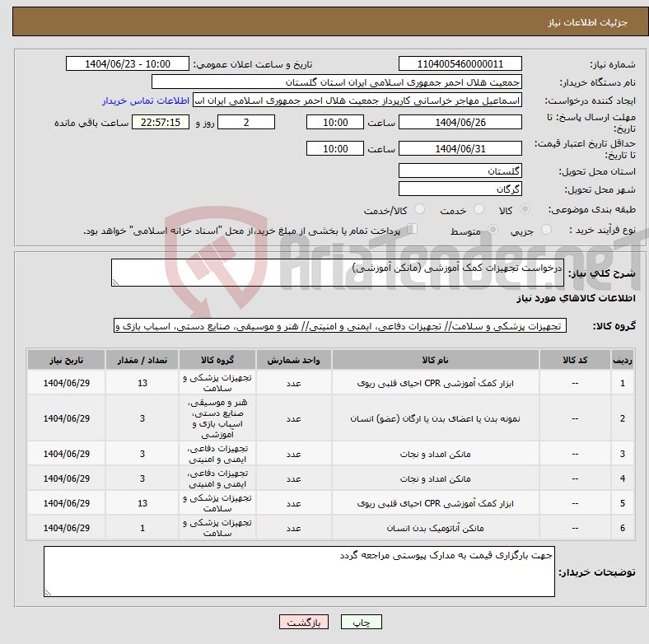Click the توضیحات خریدار text area
This screenshot has width=649, height=644.
coord(299,572)
